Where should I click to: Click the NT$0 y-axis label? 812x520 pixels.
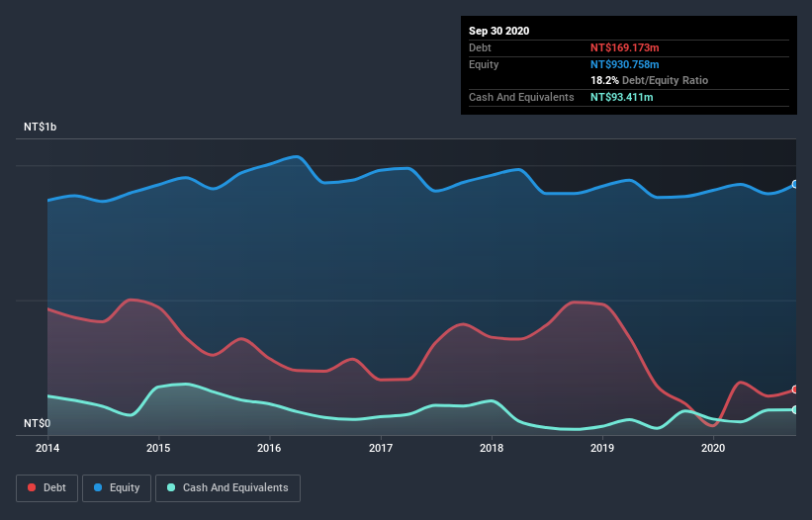click(x=38, y=423)
